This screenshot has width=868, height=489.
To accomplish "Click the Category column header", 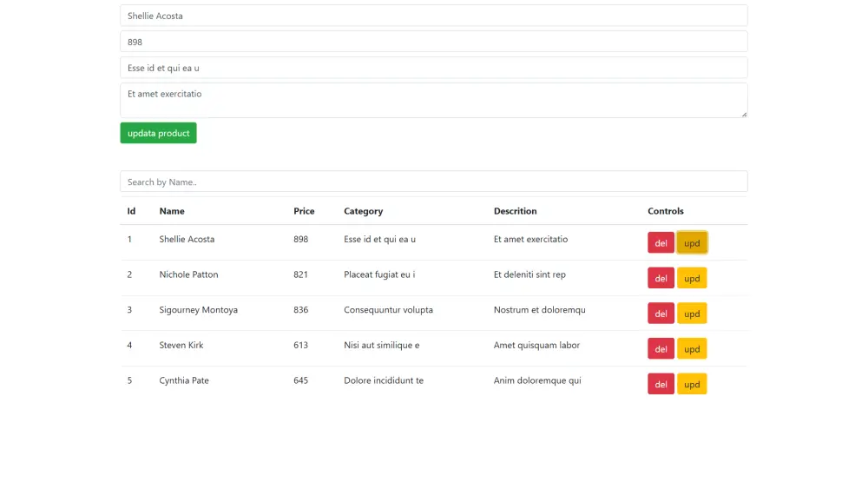I will click(363, 211).
